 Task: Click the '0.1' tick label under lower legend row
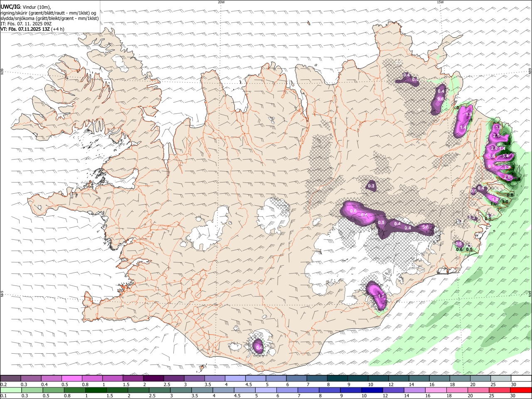pyautogui.click(x=3, y=396)
